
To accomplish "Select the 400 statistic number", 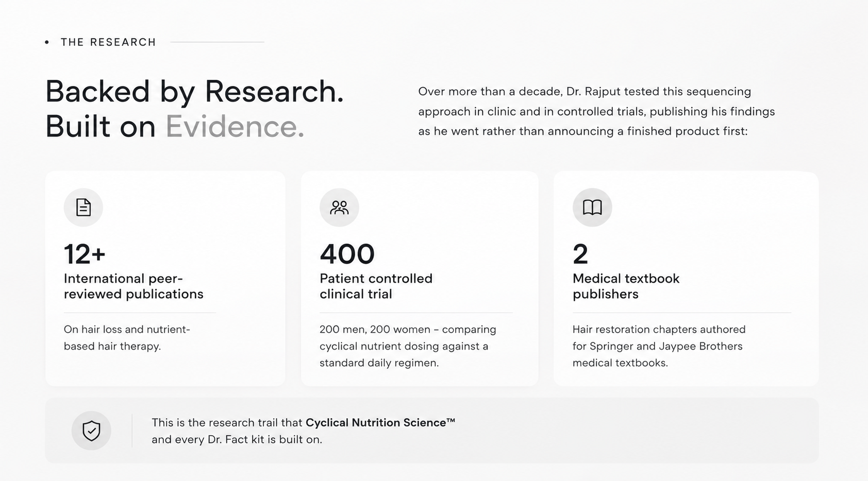I will pos(347,254).
